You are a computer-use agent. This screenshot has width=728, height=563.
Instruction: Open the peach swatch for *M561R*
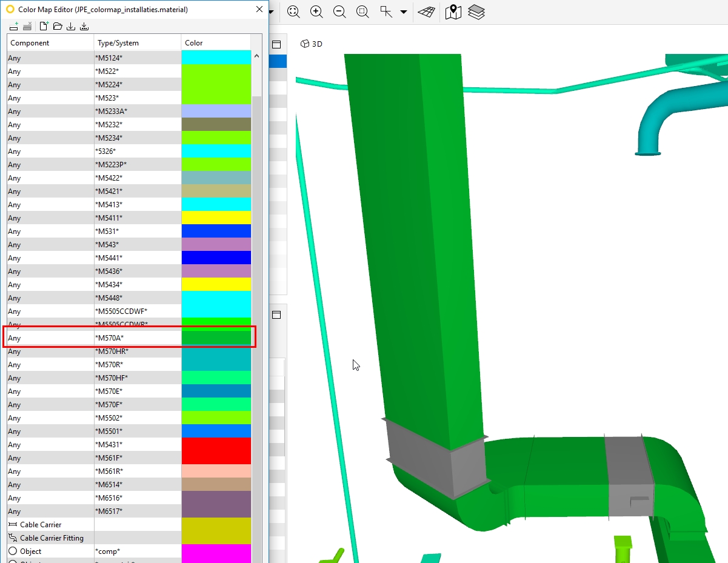point(216,471)
